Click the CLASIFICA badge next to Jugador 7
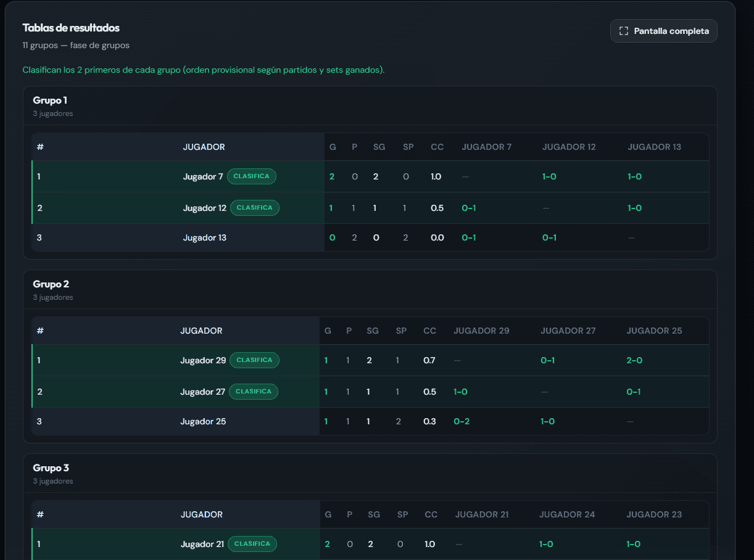754x560 pixels. [252, 176]
